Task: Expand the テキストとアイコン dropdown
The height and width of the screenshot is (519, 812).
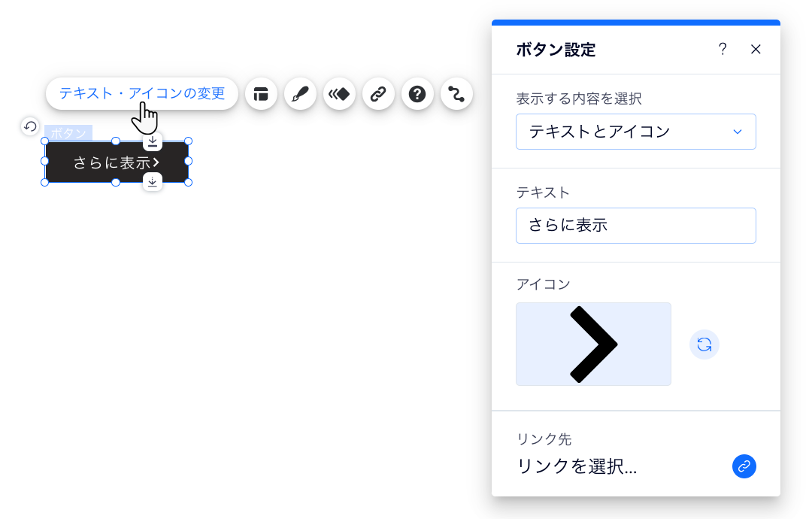Action: pos(636,132)
